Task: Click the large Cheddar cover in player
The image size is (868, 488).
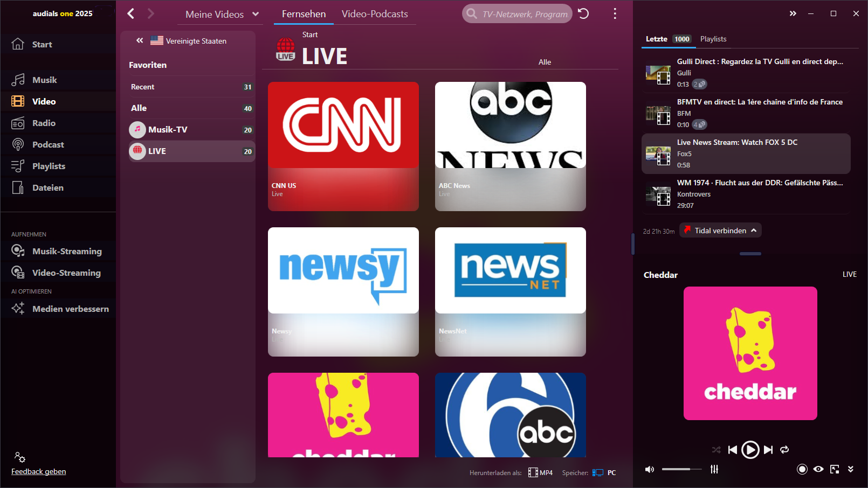Action: 750,353
